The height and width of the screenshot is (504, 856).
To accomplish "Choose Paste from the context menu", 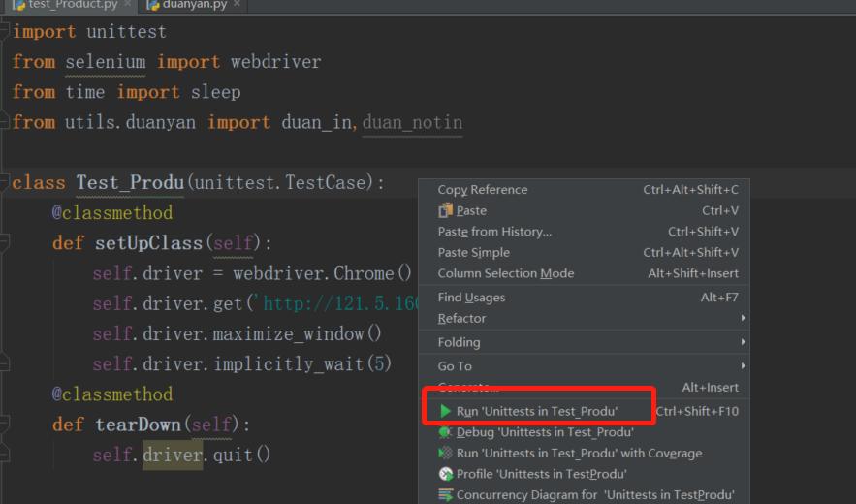I will click(x=585, y=210).
